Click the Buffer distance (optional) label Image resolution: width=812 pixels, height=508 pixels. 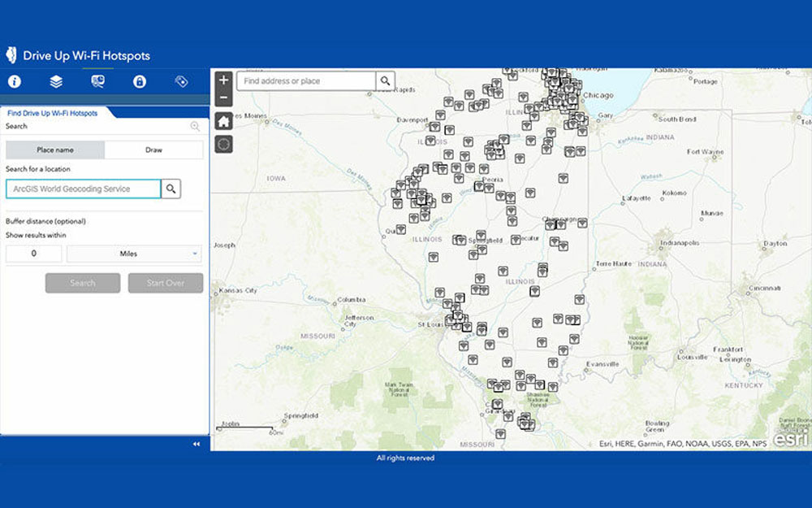[x=45, y=221]
